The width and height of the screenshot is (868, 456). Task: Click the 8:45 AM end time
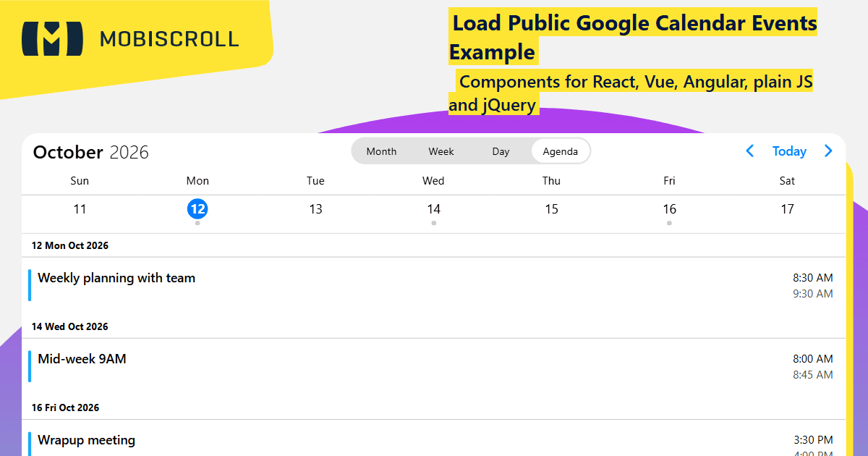click(813, 374)
